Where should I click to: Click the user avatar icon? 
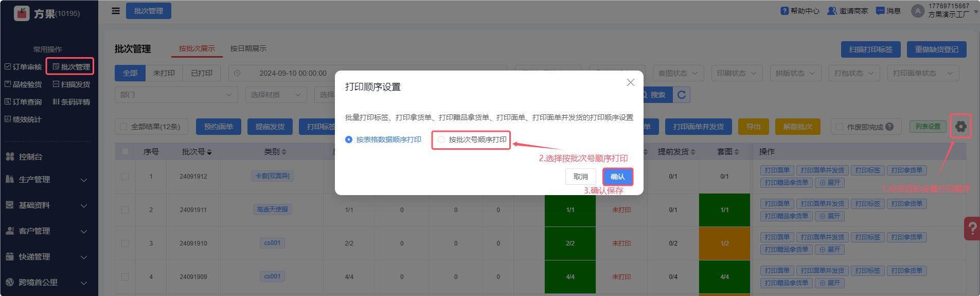coord(917,11)
